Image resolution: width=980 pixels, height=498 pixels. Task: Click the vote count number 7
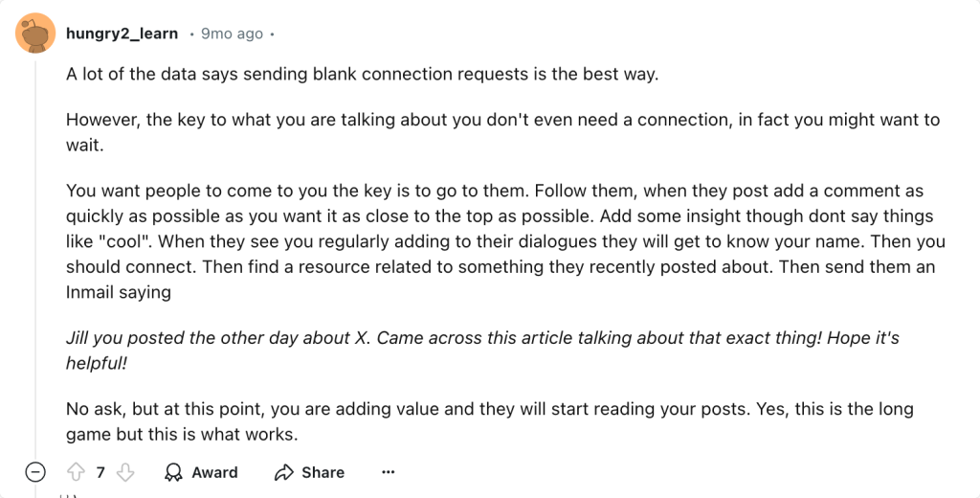click(100, 472)
